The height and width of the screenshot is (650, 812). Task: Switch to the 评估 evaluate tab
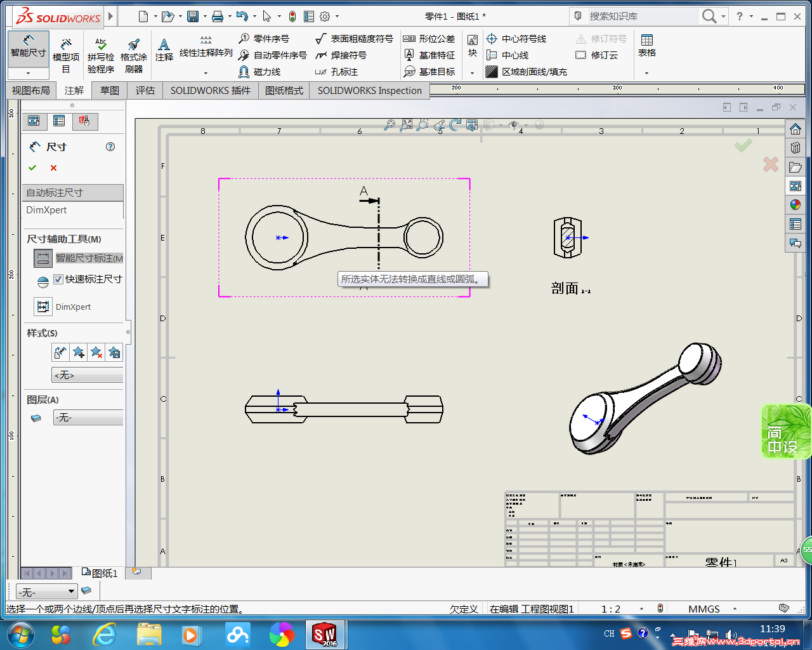tap(145, 91)
